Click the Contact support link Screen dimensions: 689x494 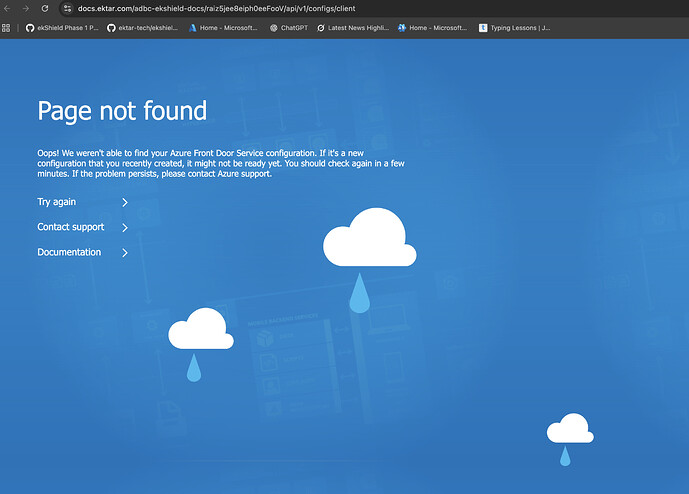click(x=70, y=227)
